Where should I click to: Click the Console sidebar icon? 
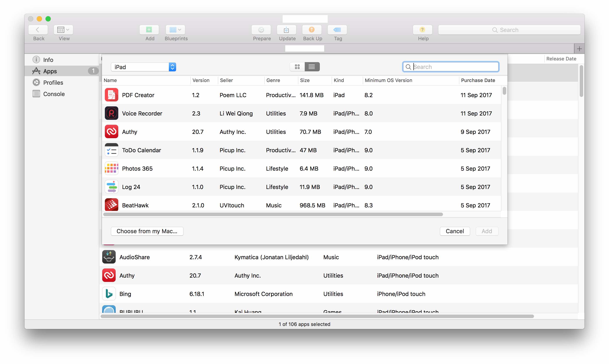tap(36, 94)
